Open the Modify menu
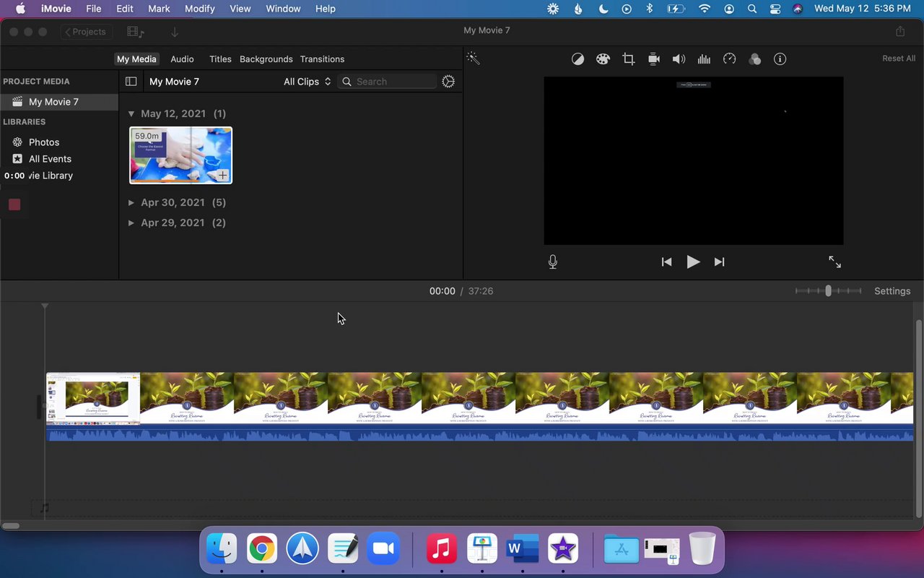The image size is (924, 578). 200,9
